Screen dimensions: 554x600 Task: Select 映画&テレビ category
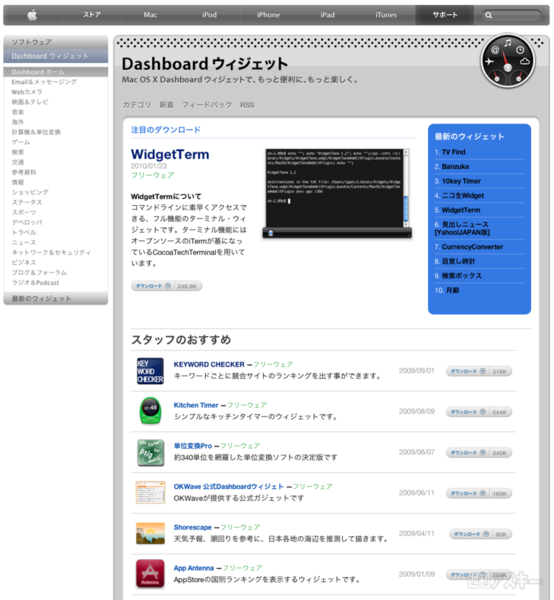coord(30,102)
